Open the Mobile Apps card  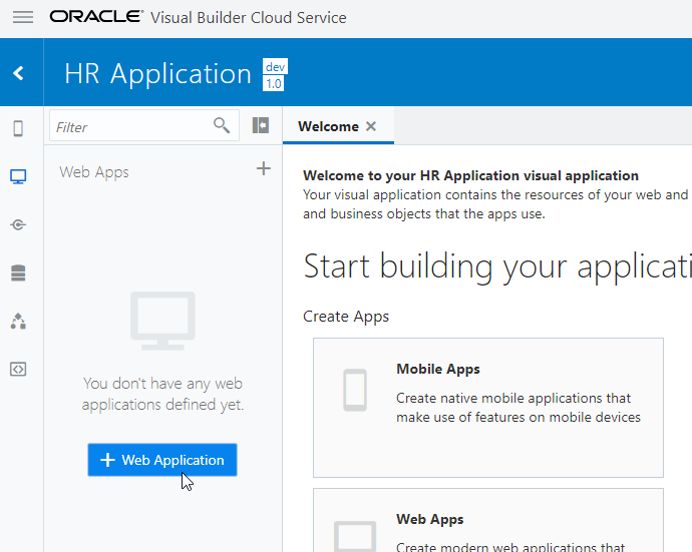488,408
